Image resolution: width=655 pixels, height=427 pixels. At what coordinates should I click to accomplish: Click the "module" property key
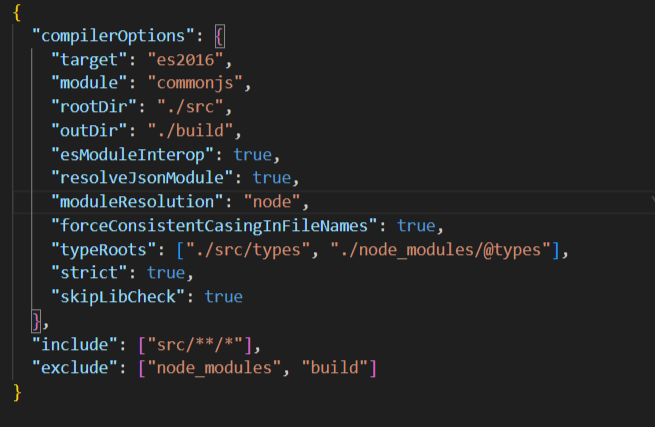tap(89, 83)
